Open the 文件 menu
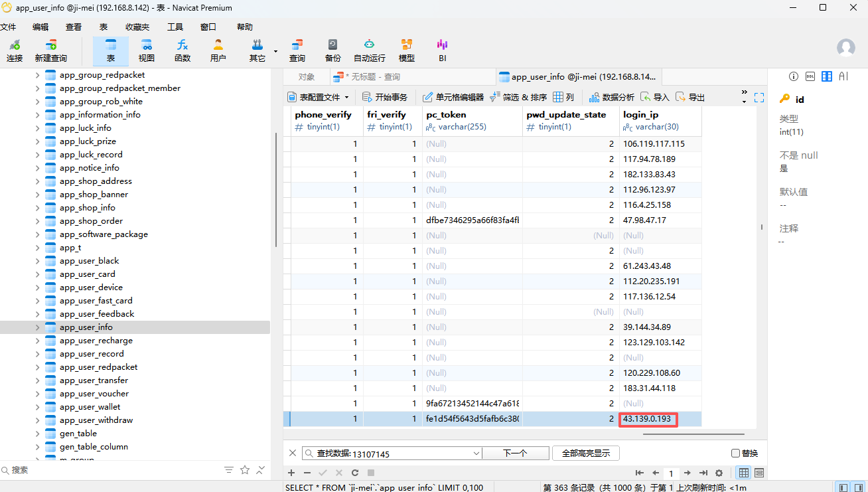The width and height of the screenshot is (868, 492). [x=8, y=27]
